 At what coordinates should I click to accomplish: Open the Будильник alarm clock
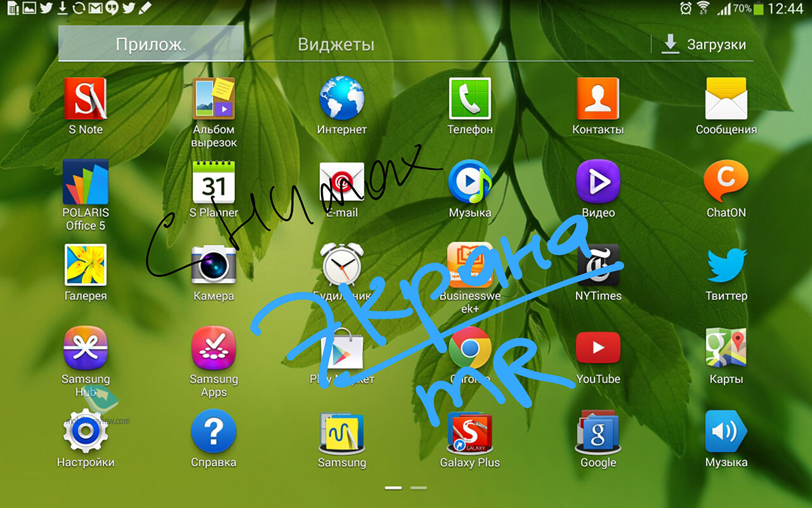tap(342, 264)
